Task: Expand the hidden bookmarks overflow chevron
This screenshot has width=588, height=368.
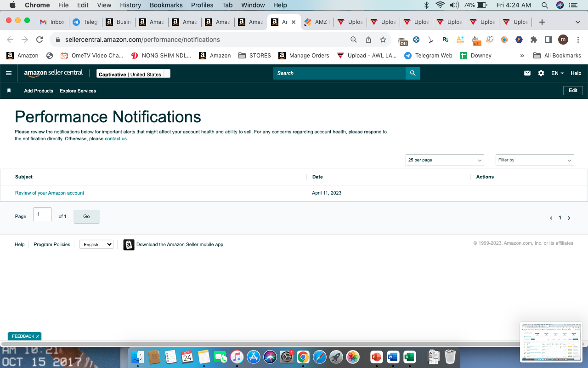Action: [x=522, y=56]
